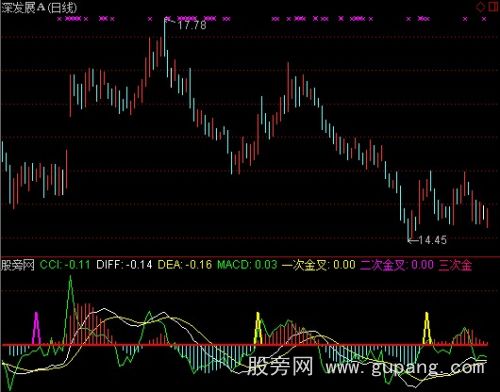500x392 pixels.
Task: Click the 14.45 low price label
Action: [432, 240]
